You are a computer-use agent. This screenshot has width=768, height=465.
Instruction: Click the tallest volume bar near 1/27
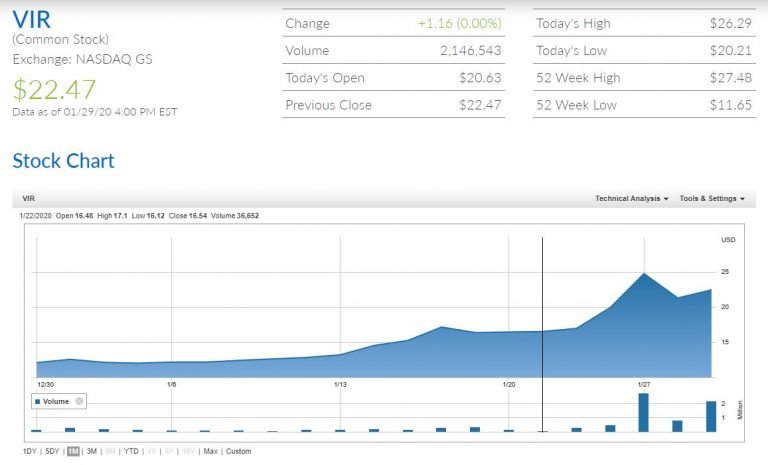[x=643, y=412]
